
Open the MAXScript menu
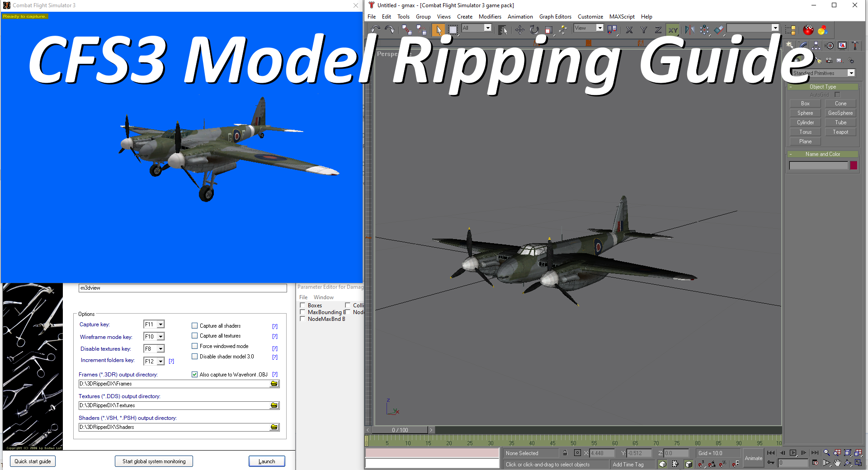pos(622,17)
